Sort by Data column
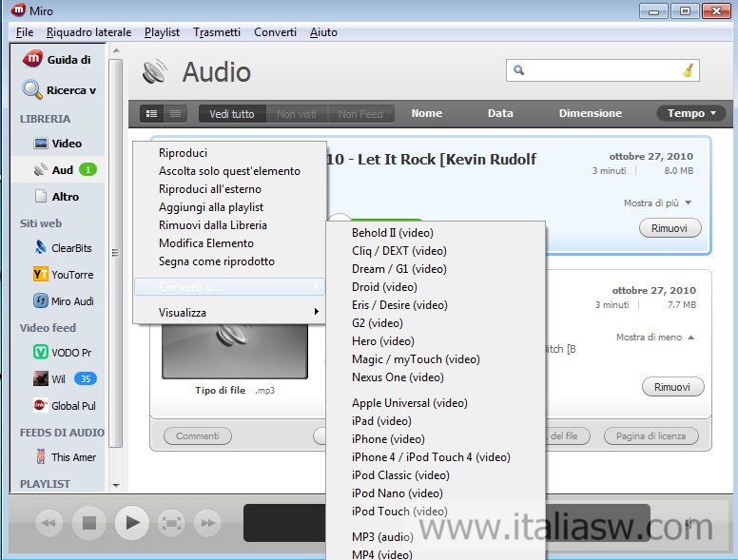 (x=500, y=113)
